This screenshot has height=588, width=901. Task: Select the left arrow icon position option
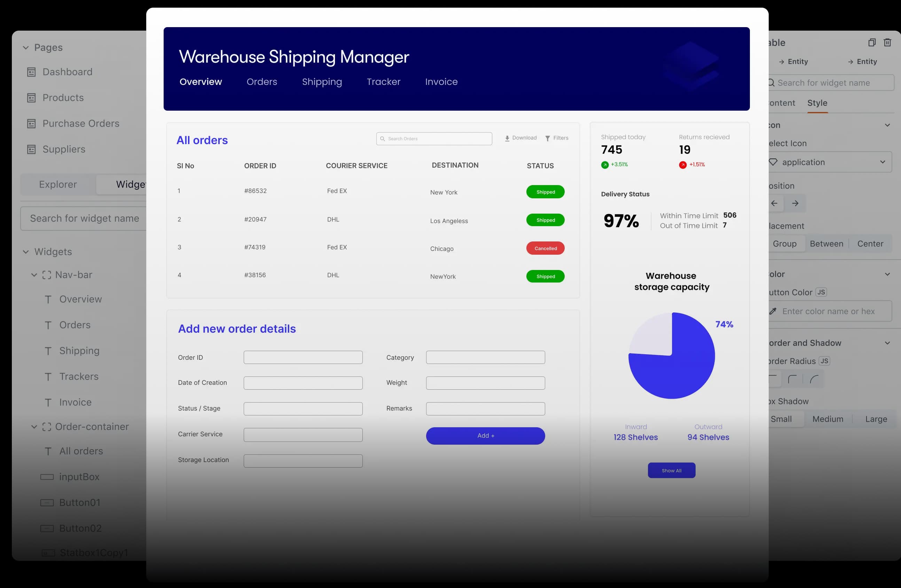tap(775, 203)
